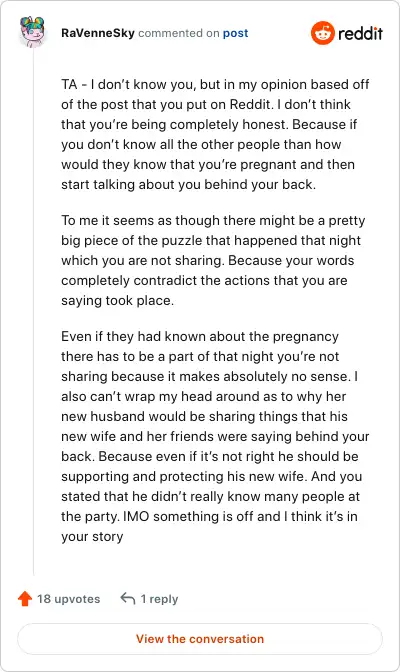Click the reply arrow icon

pyautogui.click(x=128, y=598)
